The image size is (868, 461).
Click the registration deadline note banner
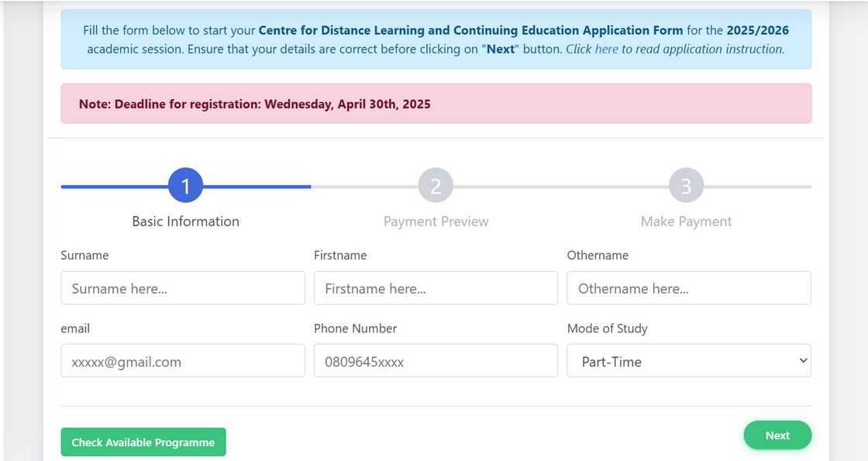coord(436,104)
